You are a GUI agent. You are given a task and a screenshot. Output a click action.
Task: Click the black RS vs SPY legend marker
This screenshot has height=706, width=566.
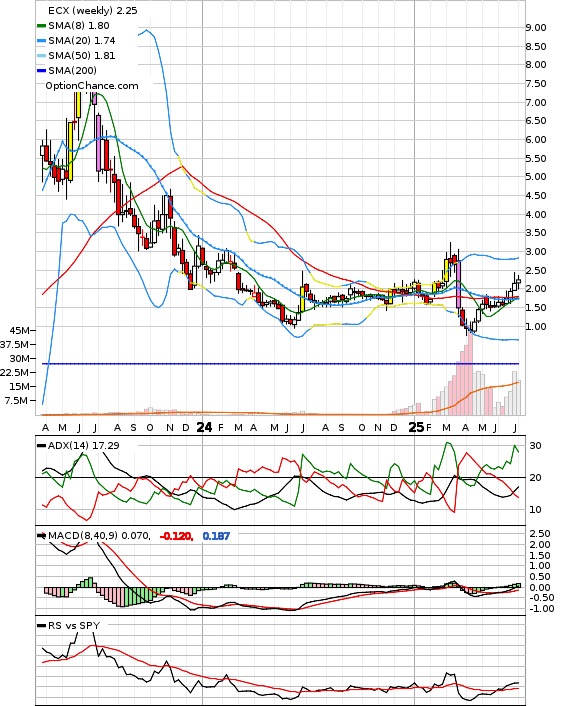point(41,626)
